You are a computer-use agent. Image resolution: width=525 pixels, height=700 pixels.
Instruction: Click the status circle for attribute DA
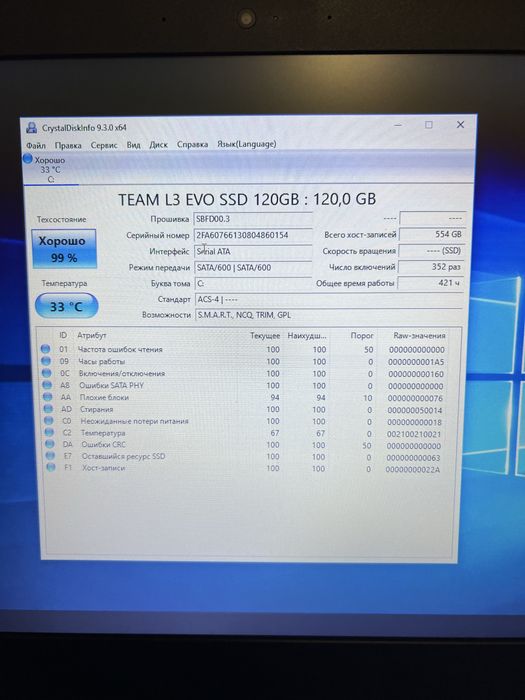point(50,444)
